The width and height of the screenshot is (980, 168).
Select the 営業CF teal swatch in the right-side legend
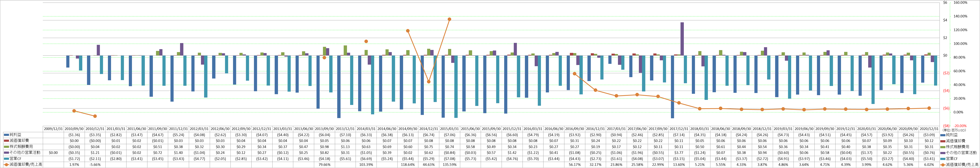(x=942, y=158)
